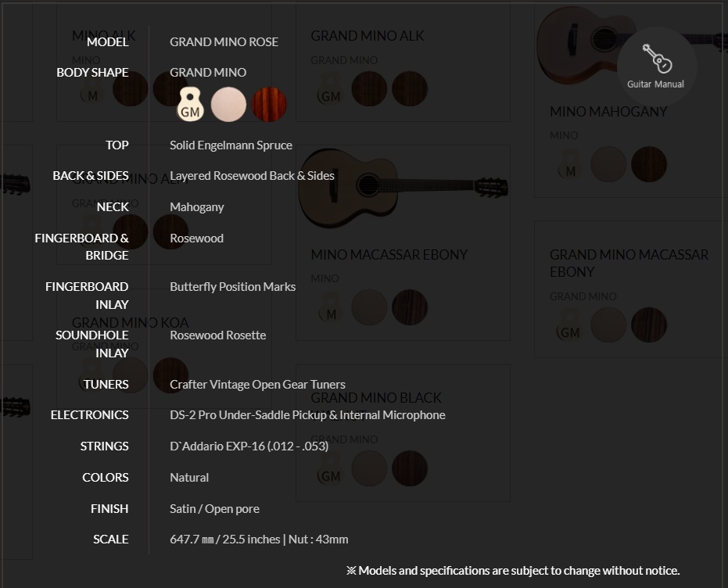The width and height of the screenshot is (728, 588).
Task: Open the Grand Mino Macassar Ebony title
Action: pos(629,264)
